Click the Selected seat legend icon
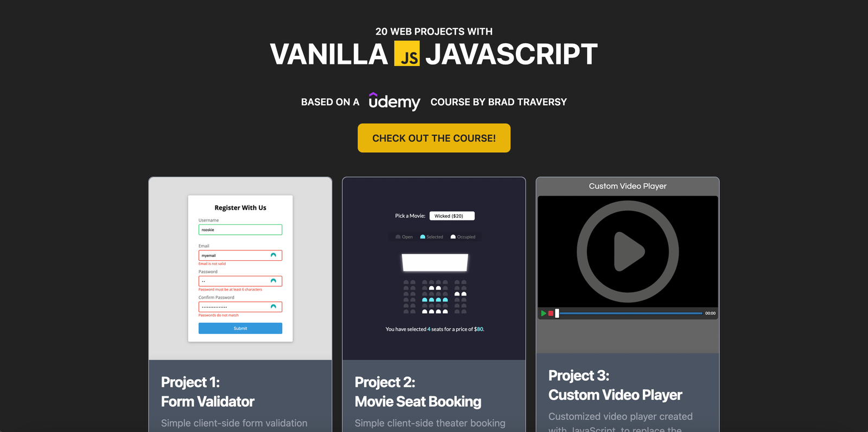The height and width of the screenshot is (432, 868). pyautogui.click(x=423, y=237)
